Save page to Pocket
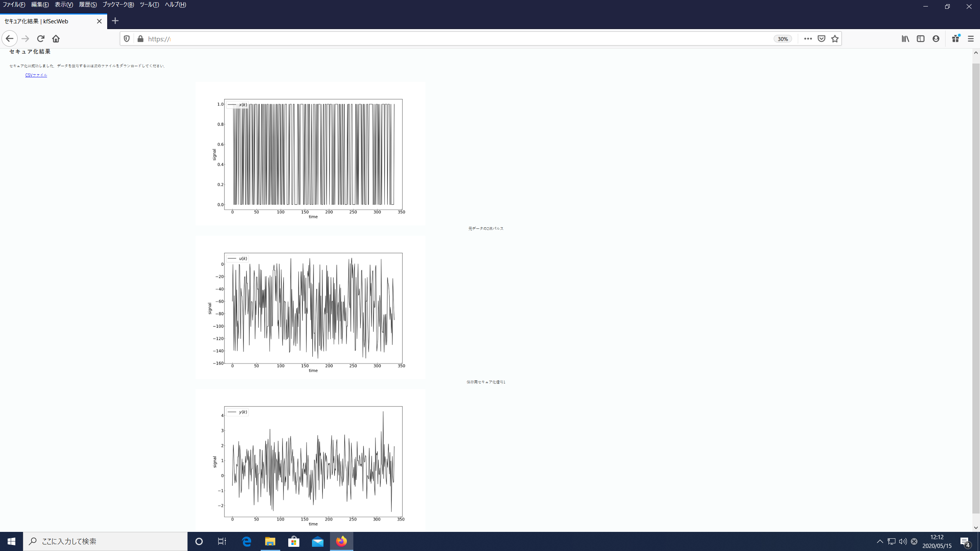The image size is (980, 551). click(821, 39)
